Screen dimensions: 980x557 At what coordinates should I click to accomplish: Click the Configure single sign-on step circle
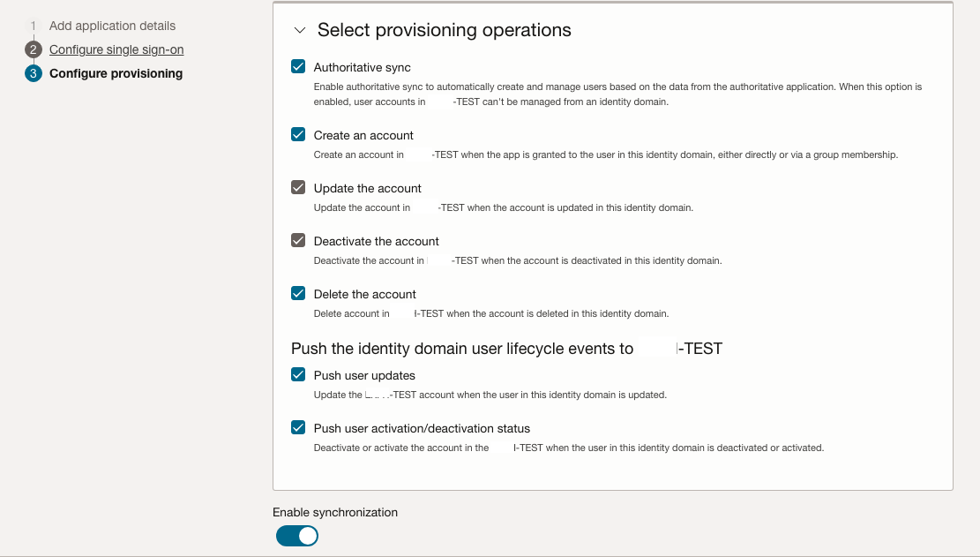[34, 49]
